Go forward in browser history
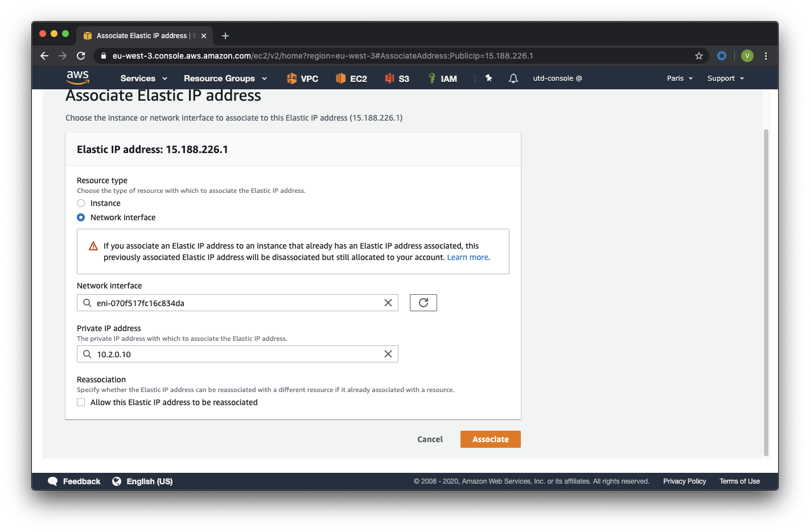 point(63,56)
